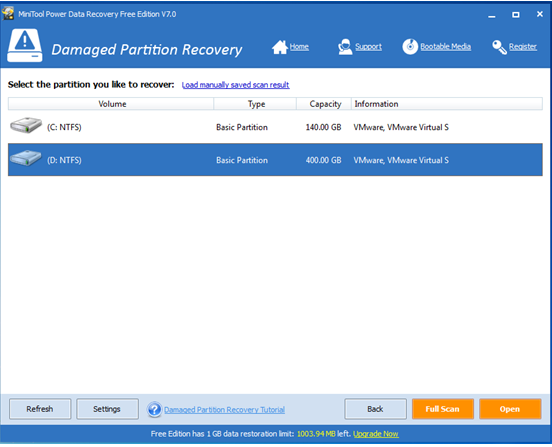Image resolution: width=552 pixels, height=447 pixels.
Task: Click the Damaged Partition warning drive icon
Action: 25,46
